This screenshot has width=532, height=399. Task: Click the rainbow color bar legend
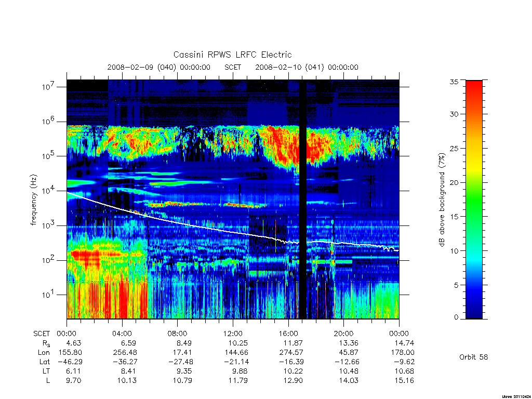[474, 199]
